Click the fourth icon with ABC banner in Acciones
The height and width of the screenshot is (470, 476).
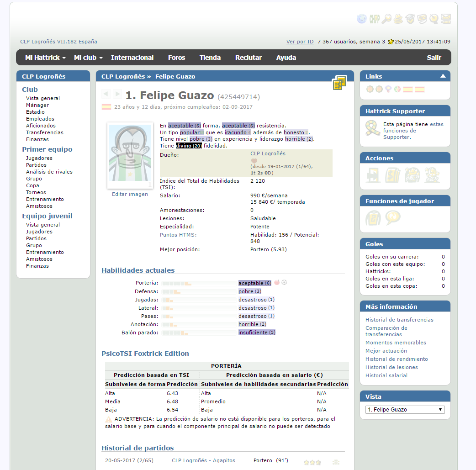[x=432, y=175]
